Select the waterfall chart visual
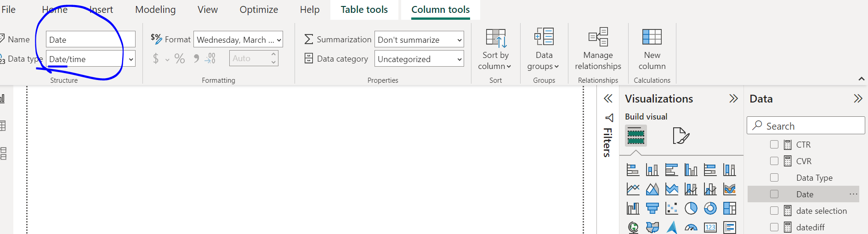The height and width of the screenshot is (234, 868). coord(633,208)
